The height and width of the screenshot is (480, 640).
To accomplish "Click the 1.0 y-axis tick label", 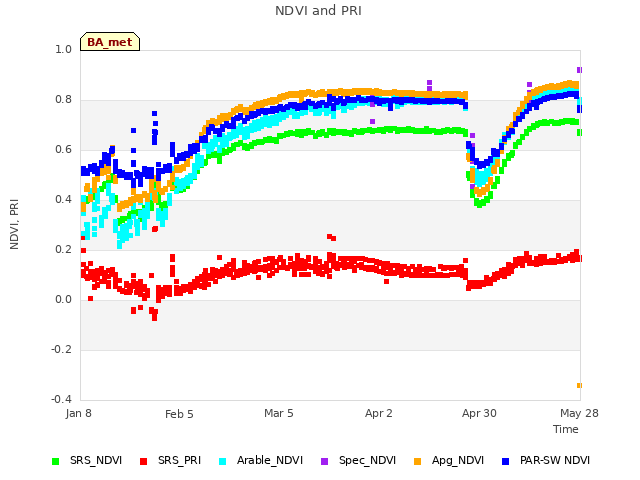I will [x=63, y=49].
